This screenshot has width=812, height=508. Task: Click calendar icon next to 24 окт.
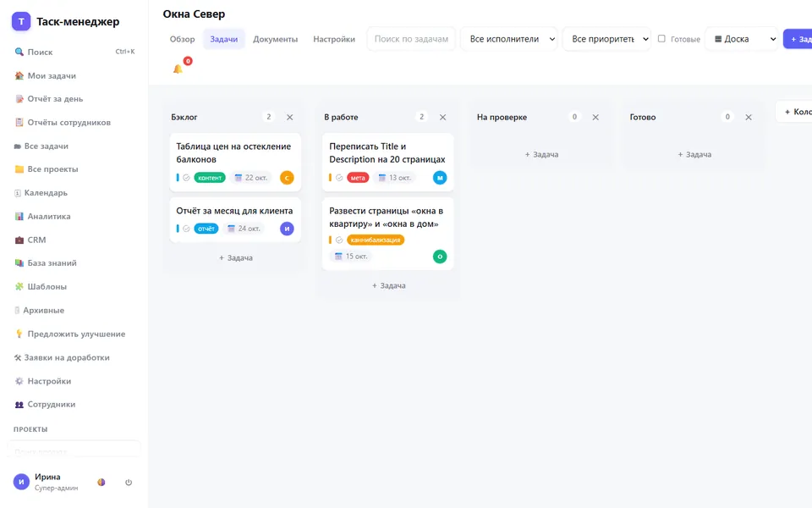pos(232,229)
